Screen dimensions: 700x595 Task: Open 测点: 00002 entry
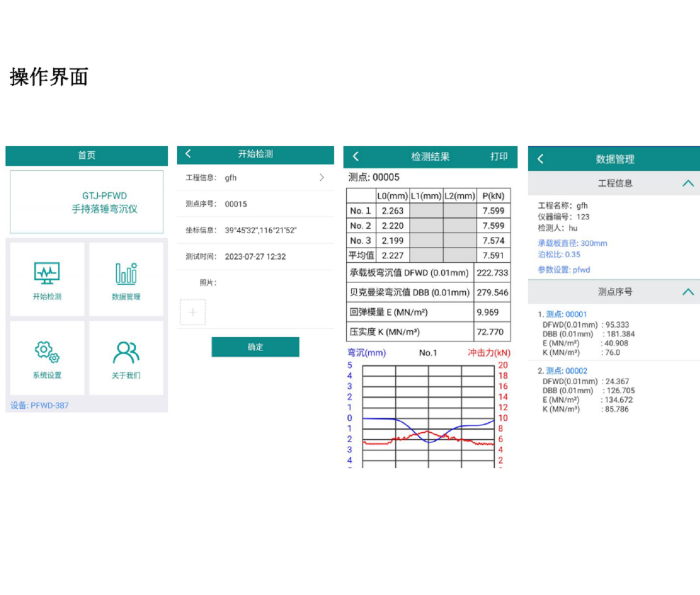coord(567,371)
